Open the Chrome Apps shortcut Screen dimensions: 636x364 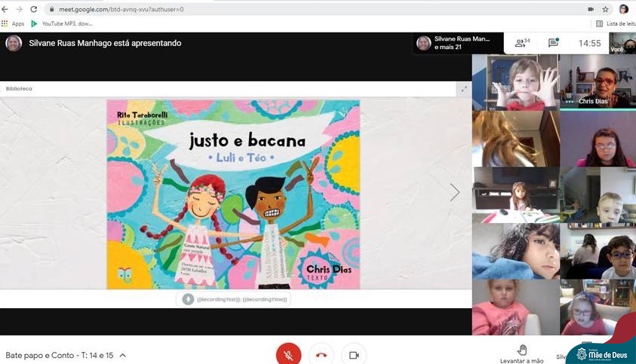click(x=13, y=23)
